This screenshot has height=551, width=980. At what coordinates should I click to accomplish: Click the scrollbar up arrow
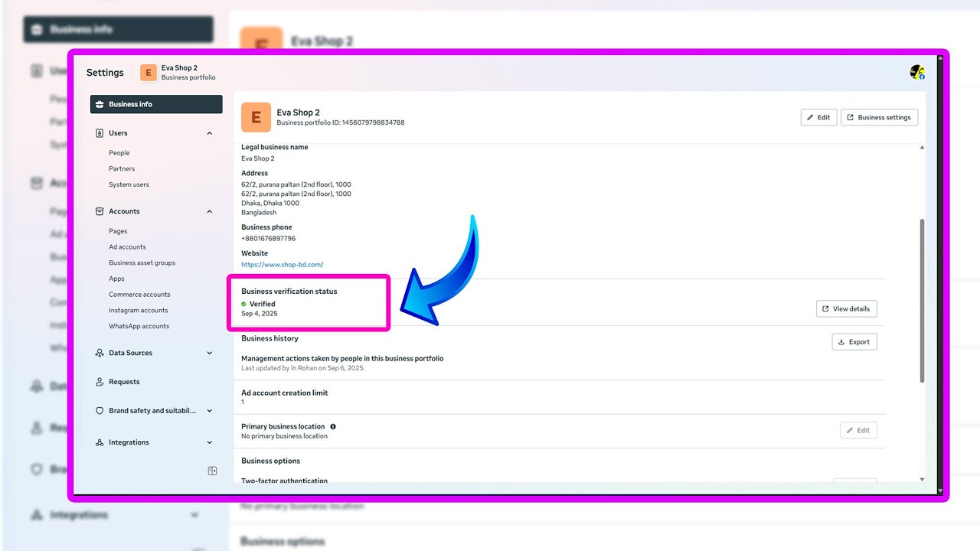(x=922, y=147)
